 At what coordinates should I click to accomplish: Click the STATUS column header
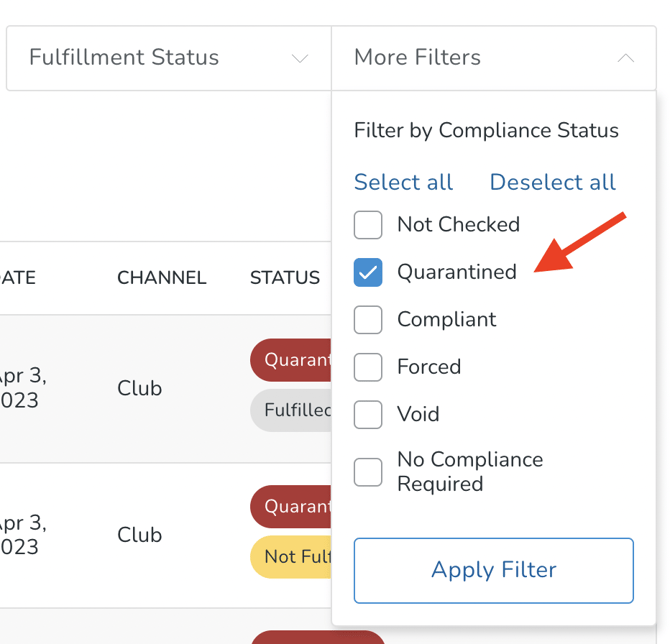pos(284,278)
